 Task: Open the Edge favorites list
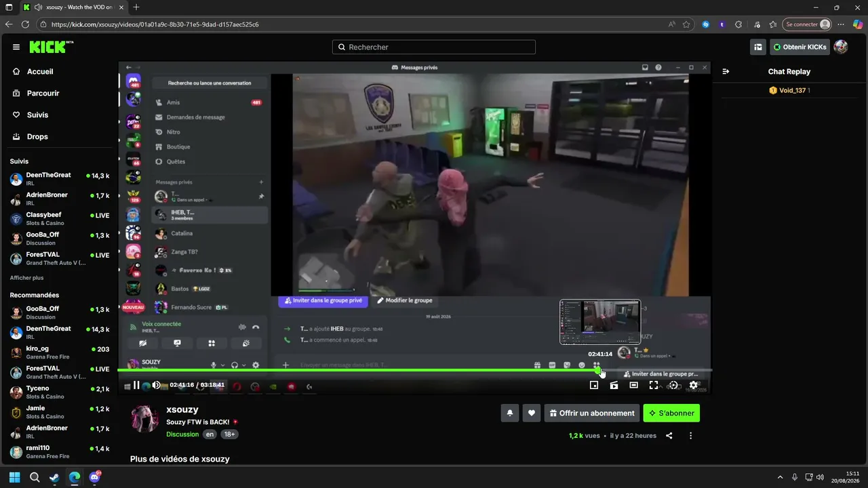[773, 24]
